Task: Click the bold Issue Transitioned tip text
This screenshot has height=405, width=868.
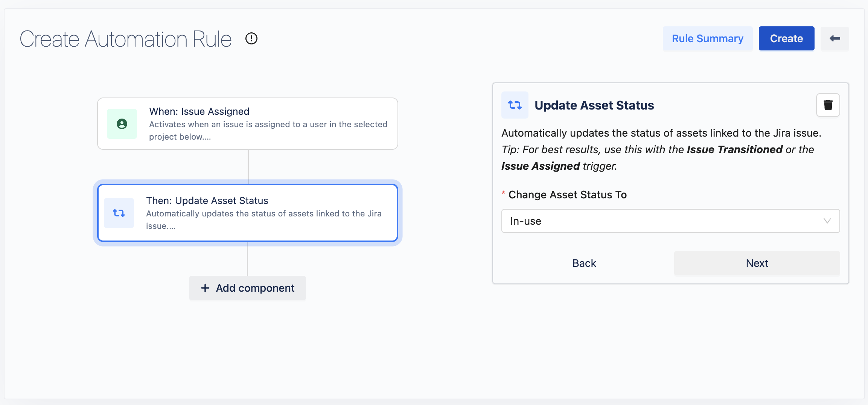Action: (x=734, y=149)
